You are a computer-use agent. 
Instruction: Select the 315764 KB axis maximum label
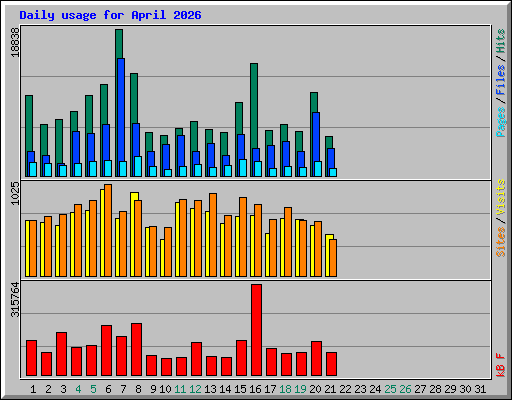pyautogui.click(x=15, y=299)
